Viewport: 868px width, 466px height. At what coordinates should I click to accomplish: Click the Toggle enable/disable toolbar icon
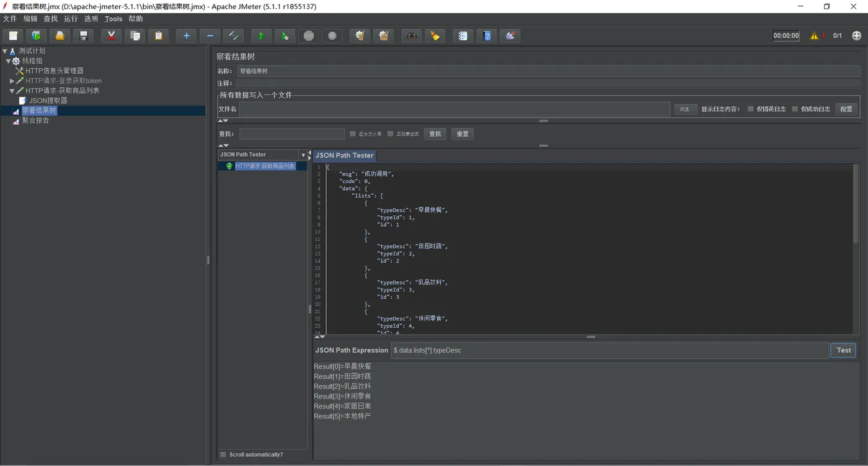[233, 36]
